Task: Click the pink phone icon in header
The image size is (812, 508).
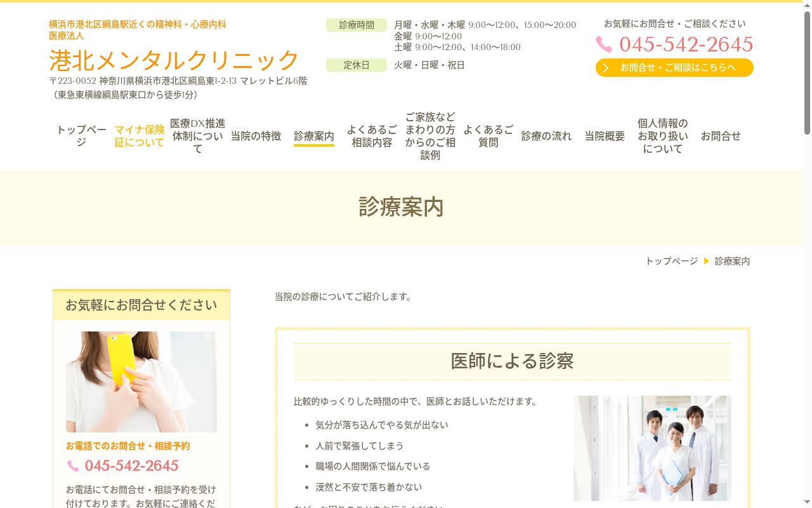Action: (604, 44)
